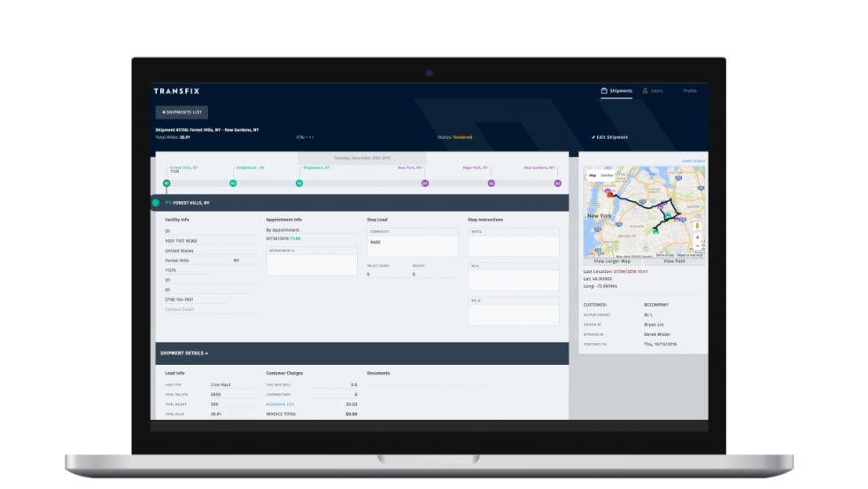Click the Street View pegman icon
868x489 pixels.
tap(698, 226)
